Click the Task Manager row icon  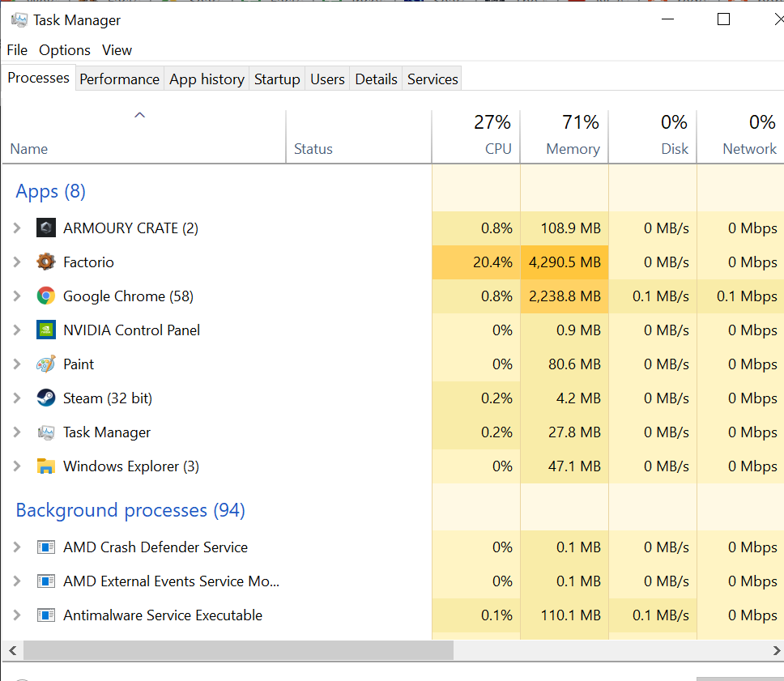[46, 432]
